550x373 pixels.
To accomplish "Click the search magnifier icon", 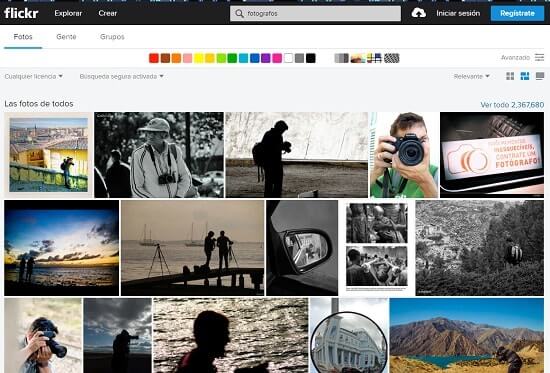I will click(239, 14).
